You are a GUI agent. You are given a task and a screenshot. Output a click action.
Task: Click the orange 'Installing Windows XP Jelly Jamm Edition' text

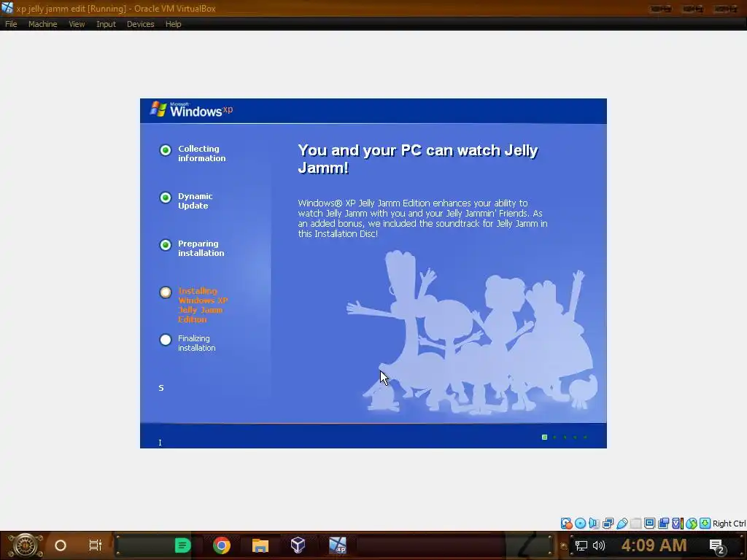coord(203,306)
